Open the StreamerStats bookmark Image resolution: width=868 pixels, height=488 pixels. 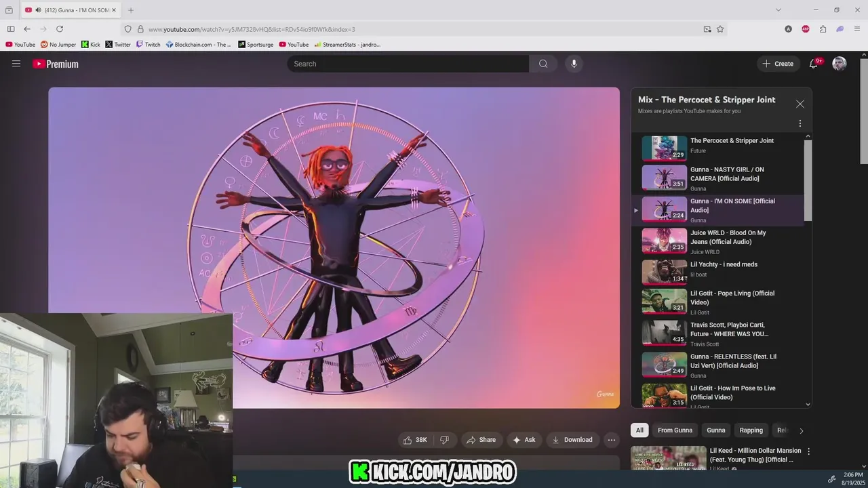[x=347, y=45]
